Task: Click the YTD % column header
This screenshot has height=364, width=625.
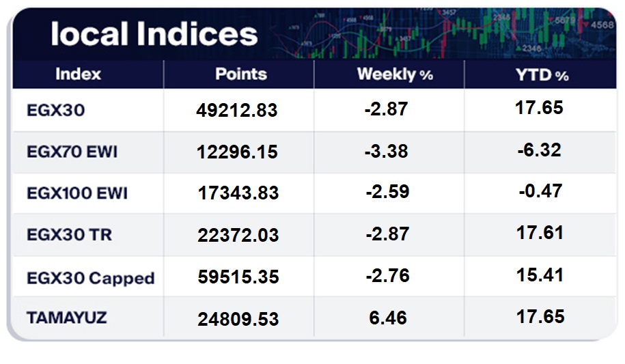Action: (x=543, y=74)
